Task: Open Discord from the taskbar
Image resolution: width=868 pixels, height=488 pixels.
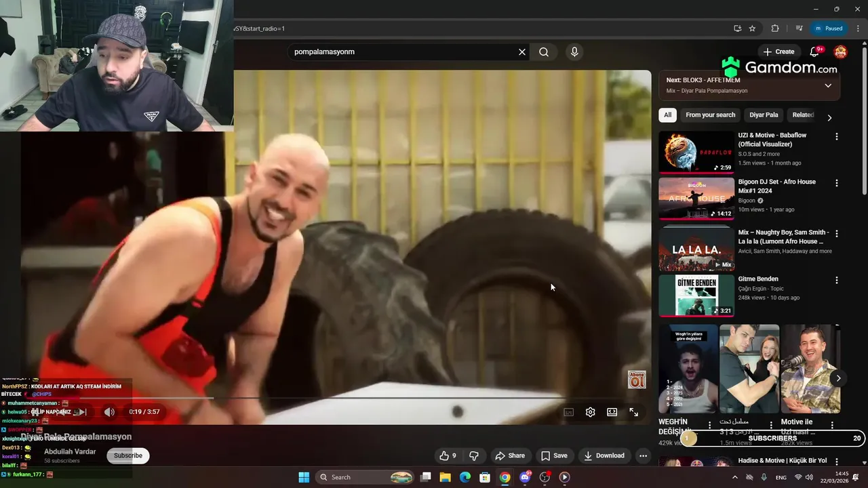Action: coord(525,477)
